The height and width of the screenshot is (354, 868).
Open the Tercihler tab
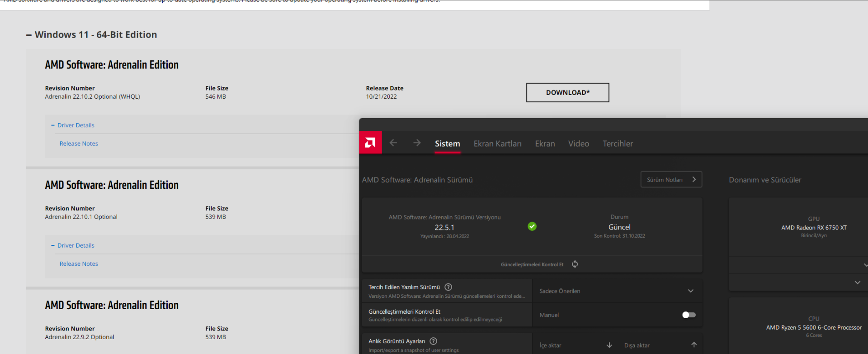pos(618,144)
